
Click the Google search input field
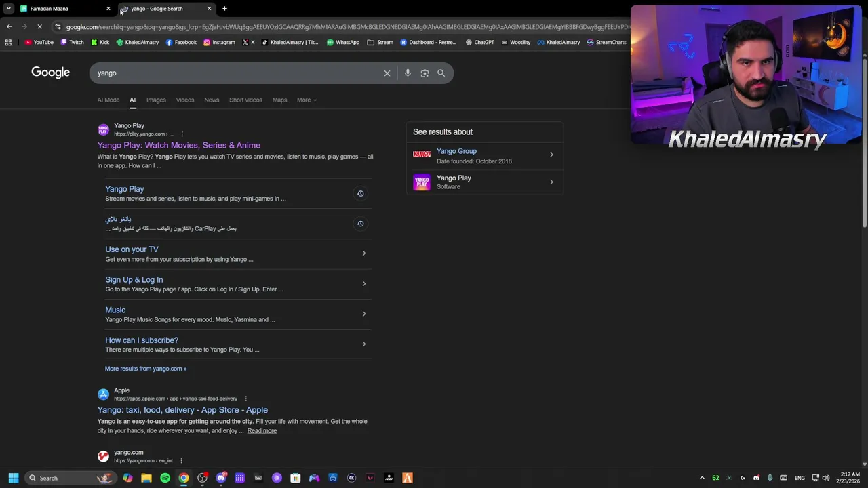(x=237, y=73)
